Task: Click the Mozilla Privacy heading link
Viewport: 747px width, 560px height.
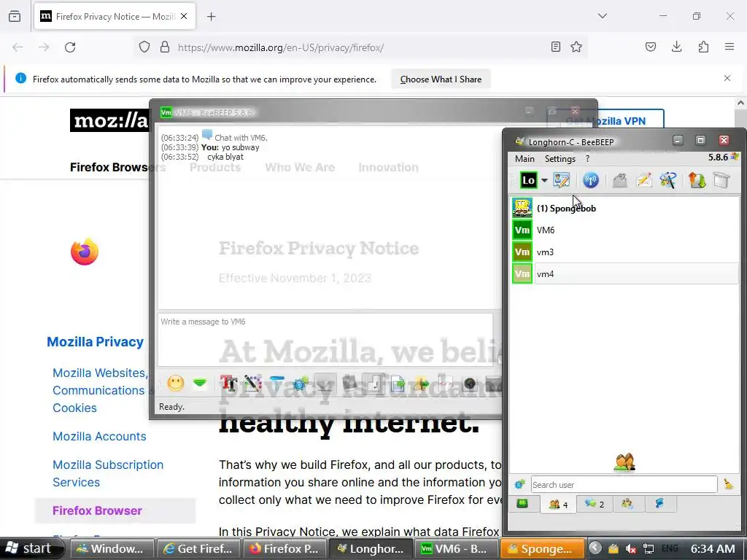Action: click(95, 342)
